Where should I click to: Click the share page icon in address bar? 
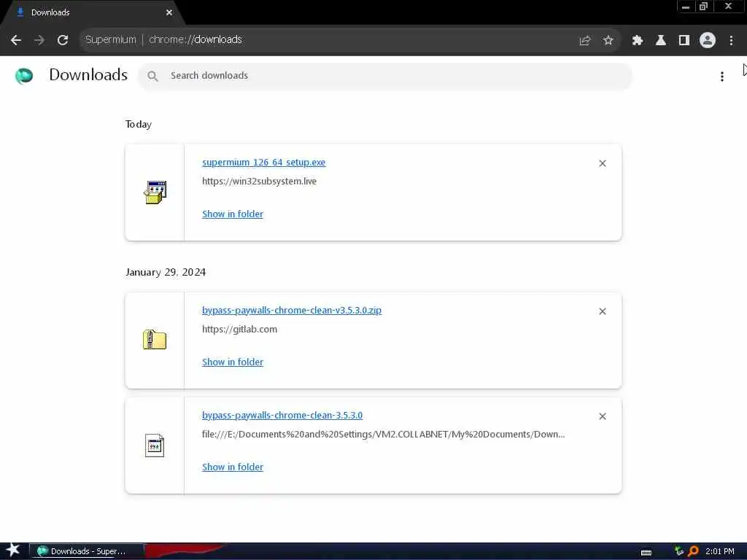584,41
